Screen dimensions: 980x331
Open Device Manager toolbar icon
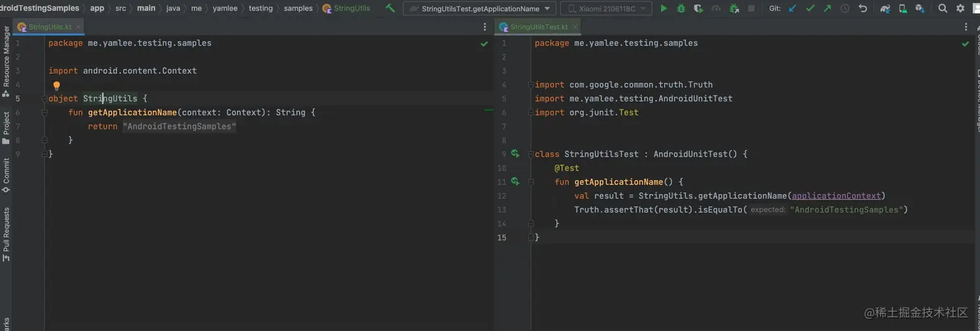pyautogui.click(x=903, y=8)
